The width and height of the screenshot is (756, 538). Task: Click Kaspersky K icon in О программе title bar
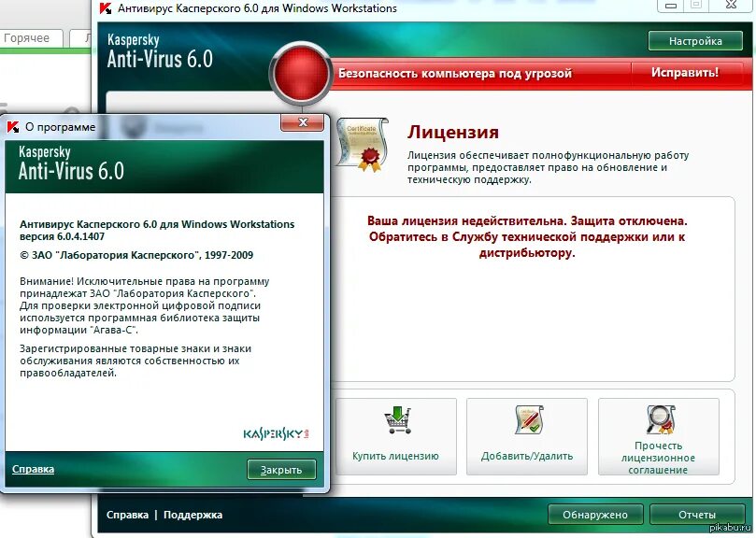pyautogui.click(x=13, y=127)
